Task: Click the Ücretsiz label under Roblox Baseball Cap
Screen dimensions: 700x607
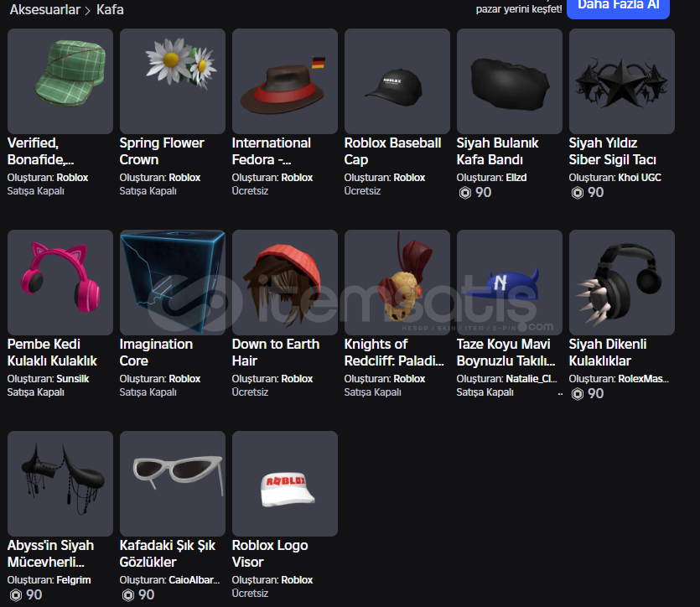Action: [362, 191]
